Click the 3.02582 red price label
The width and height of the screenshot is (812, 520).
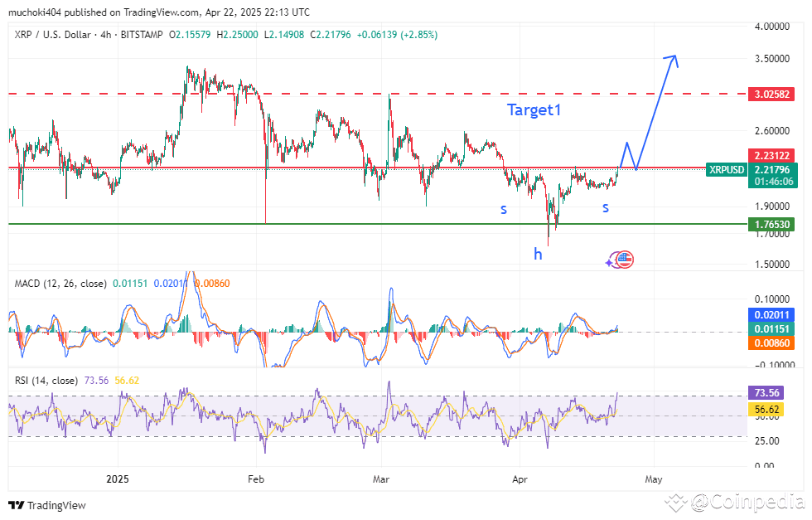(771, 94)
